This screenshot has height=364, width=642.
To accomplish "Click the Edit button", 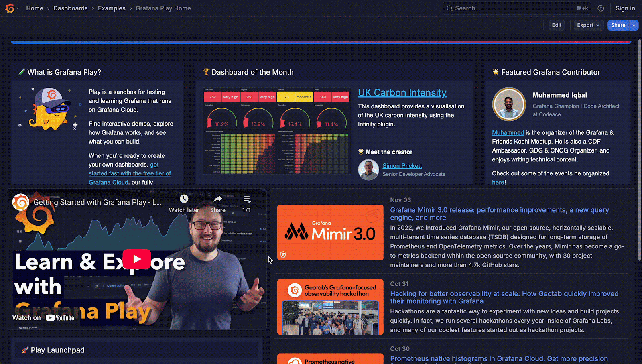I will point(557,25).
